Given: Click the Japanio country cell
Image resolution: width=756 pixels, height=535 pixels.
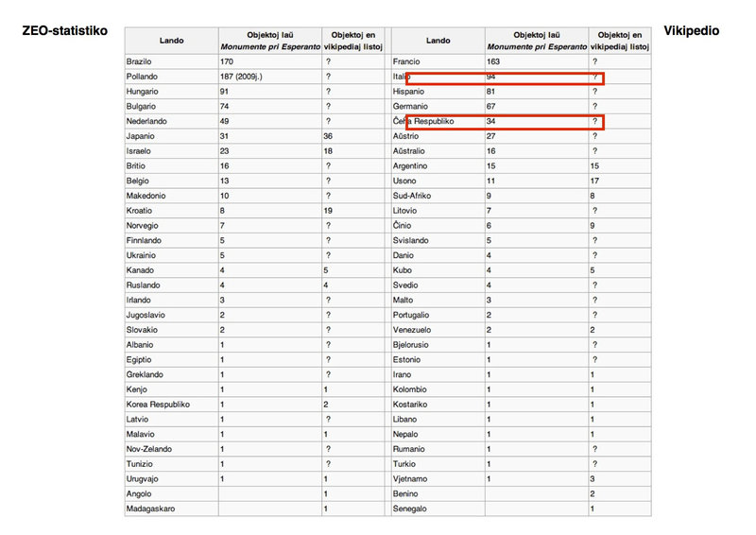Looking at the screenshot, I should click(x=172, y=136).
